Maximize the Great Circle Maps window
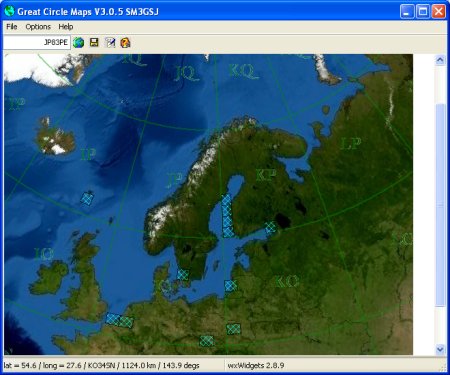 [x=423, y=12]
